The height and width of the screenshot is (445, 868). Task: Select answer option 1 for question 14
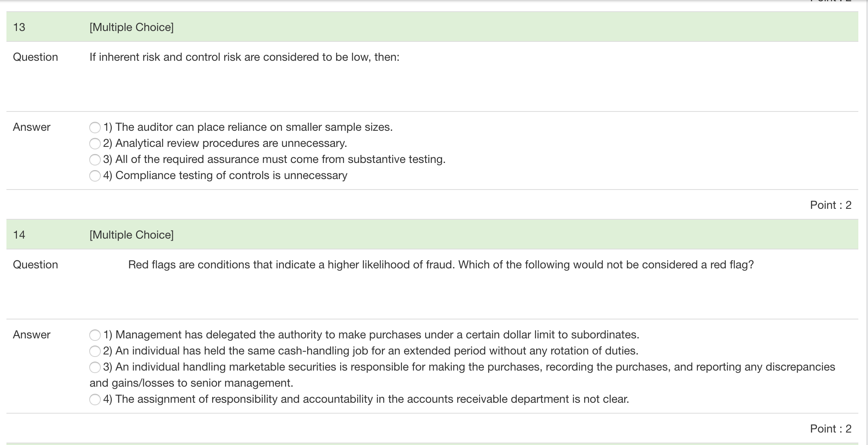[95, 335]
